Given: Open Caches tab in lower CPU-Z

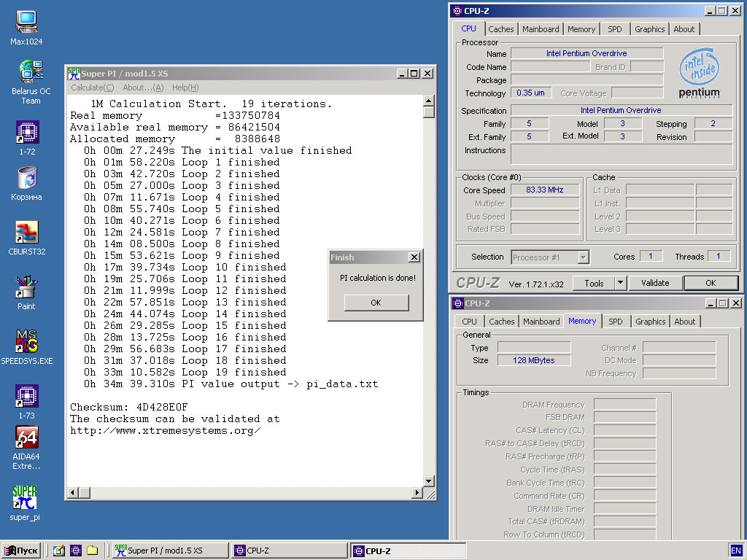Looking at the screenshot, I should 502,322.
